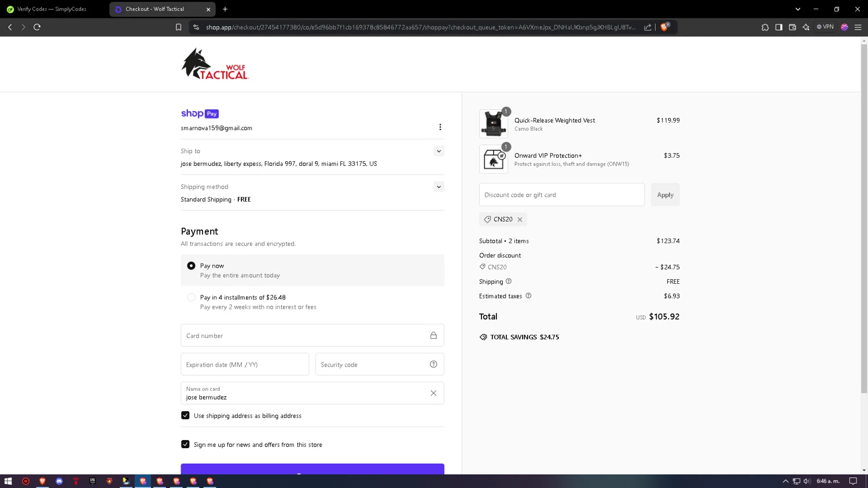Viewport: 868px width, 488px height.
Task: Click the total amount $105.92
Action: coord(664,317)
